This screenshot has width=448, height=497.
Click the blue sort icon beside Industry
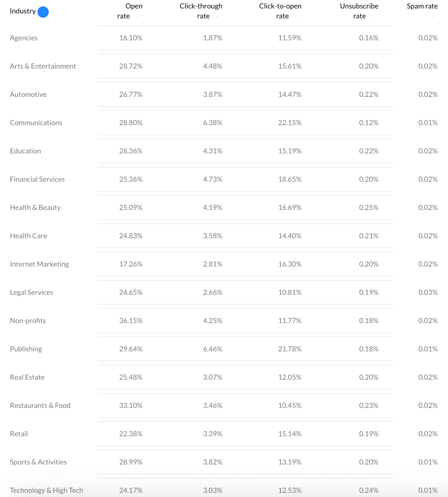(x=43, y=12)
